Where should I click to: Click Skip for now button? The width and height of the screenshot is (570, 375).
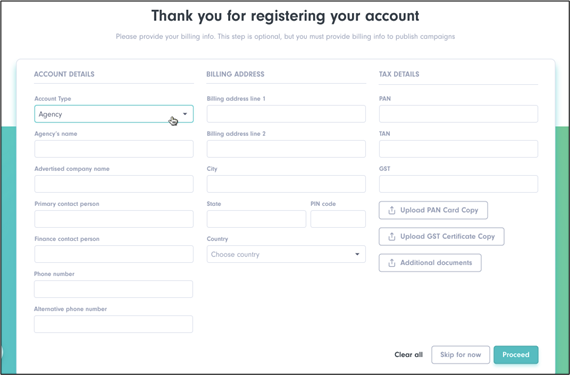[x=461, y=355]
